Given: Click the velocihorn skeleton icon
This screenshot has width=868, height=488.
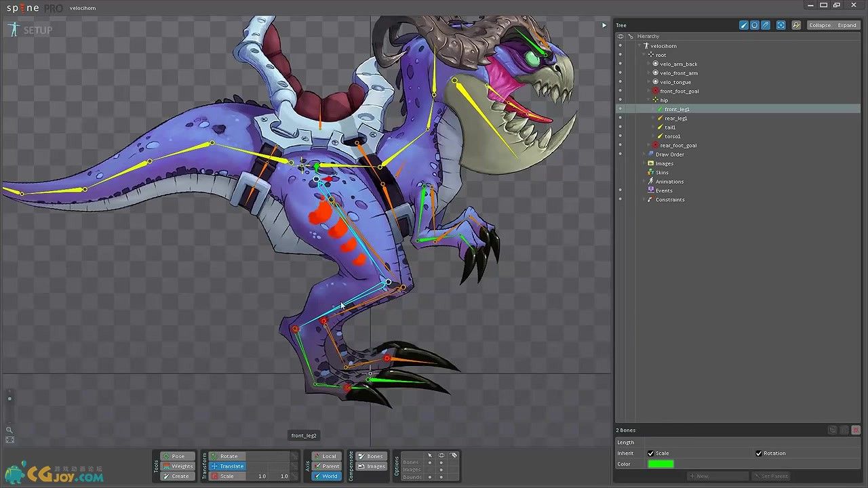Looking at the screenshot, I should pos(646,45).
